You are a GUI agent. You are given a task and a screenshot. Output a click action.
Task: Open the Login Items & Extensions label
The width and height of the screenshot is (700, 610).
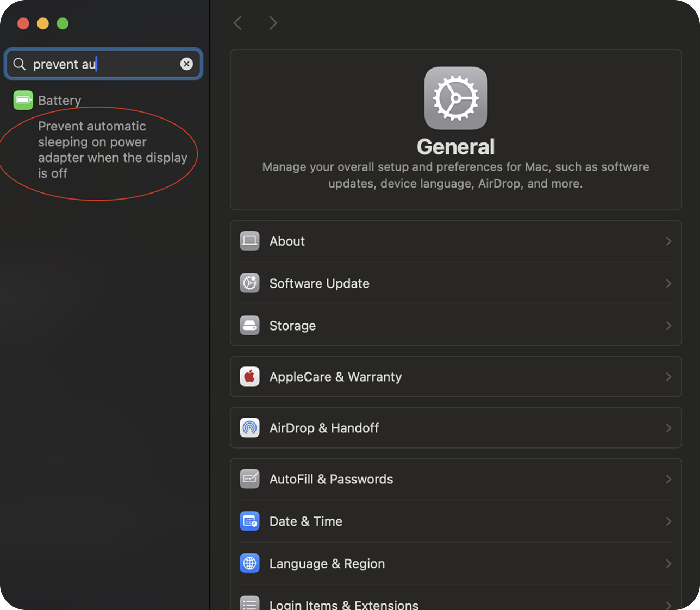point(344,605)
